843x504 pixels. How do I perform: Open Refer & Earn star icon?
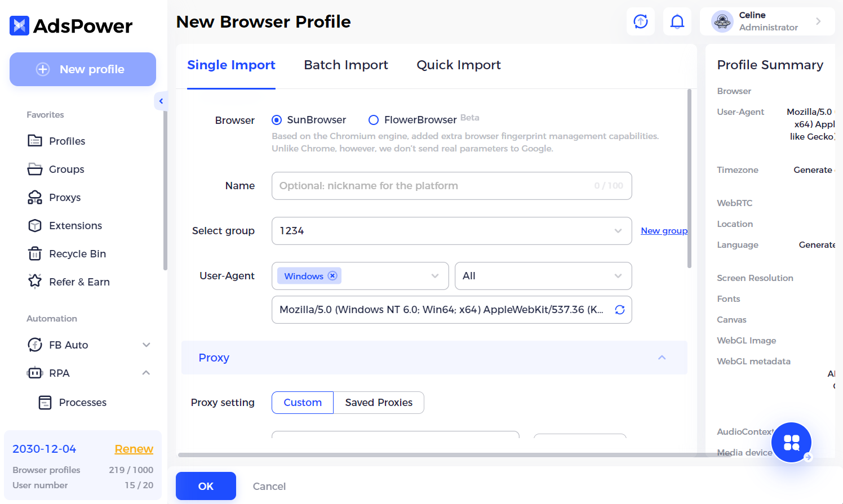point(35,281)
